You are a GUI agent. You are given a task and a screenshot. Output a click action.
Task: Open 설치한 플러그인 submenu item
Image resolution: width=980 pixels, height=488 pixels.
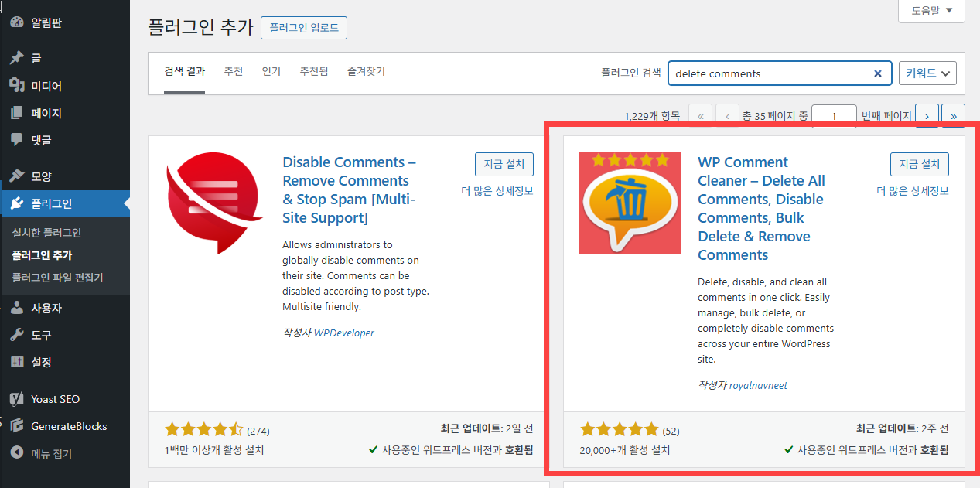46,233
